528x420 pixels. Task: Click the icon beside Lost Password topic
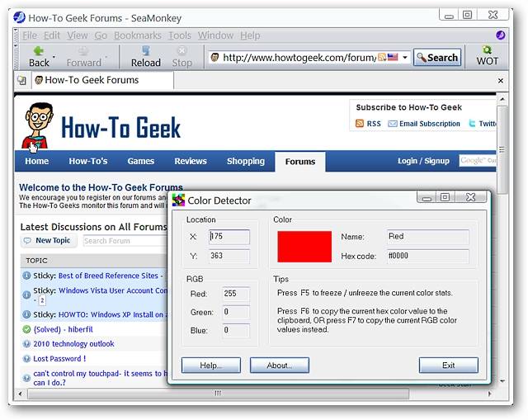tap(26, 359)
